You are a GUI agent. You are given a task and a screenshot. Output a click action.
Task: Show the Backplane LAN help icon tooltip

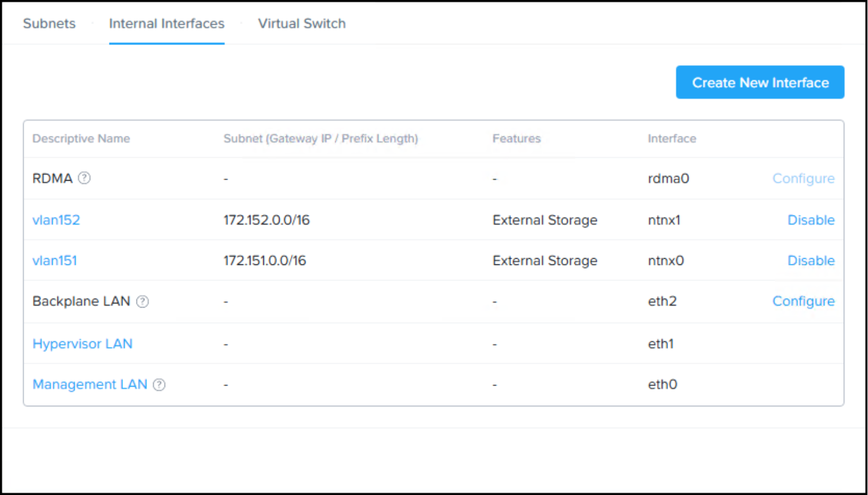(143, 301)
